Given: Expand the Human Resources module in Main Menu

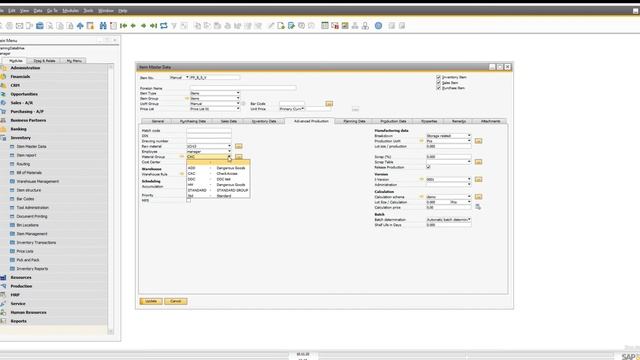Looking at the screenshot, I should tap(28, 312).
